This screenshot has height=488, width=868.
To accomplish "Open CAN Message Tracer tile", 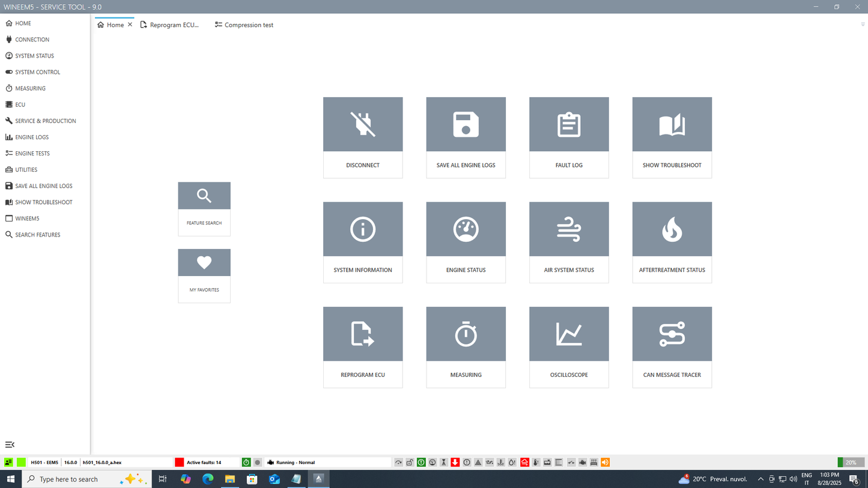I will tap(672, 334).
